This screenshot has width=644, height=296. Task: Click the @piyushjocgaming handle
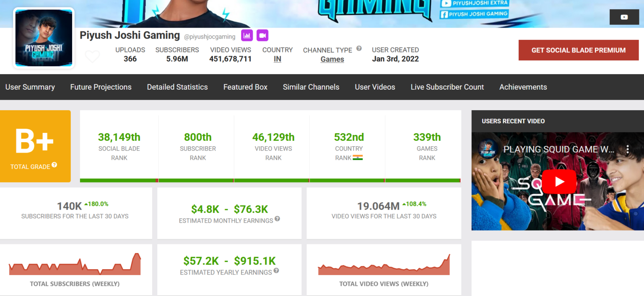(x=210, y=37)
